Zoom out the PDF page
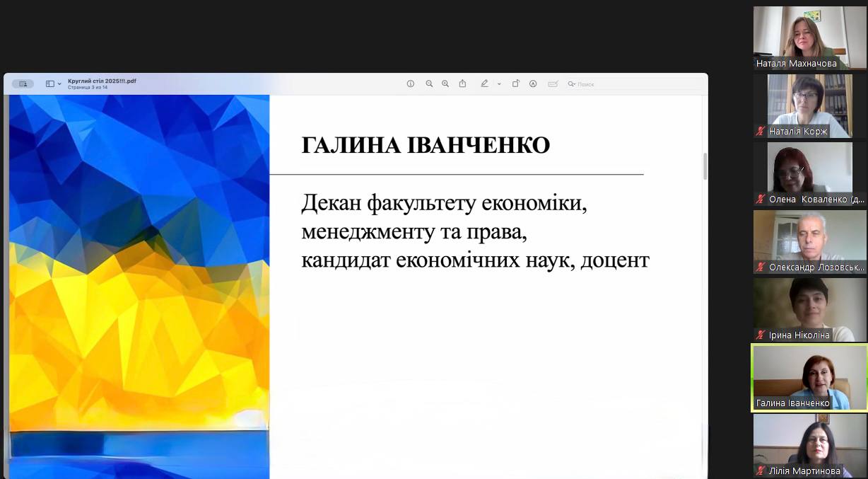 pos(429,83)
